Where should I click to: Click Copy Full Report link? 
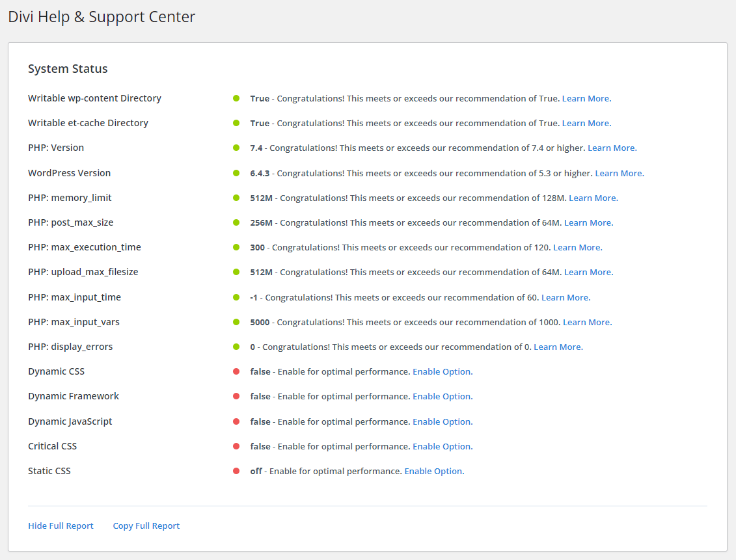click(146, 526)
